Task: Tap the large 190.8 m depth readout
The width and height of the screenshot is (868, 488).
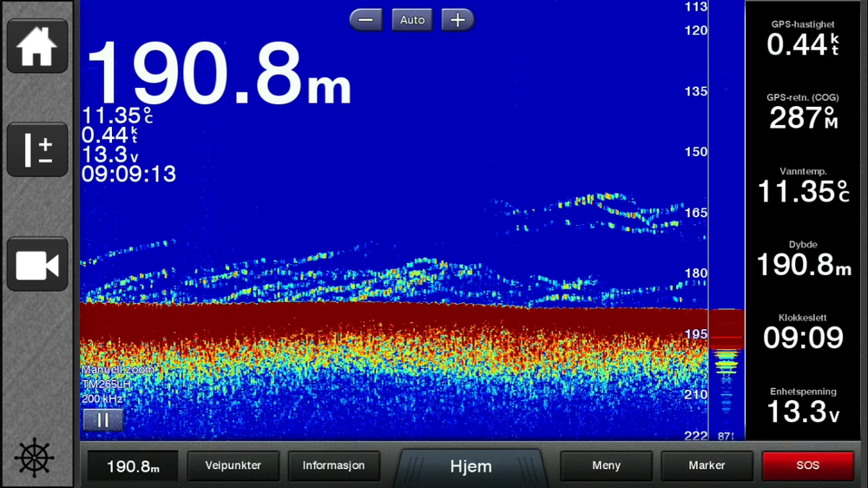Action: point(219,73)
